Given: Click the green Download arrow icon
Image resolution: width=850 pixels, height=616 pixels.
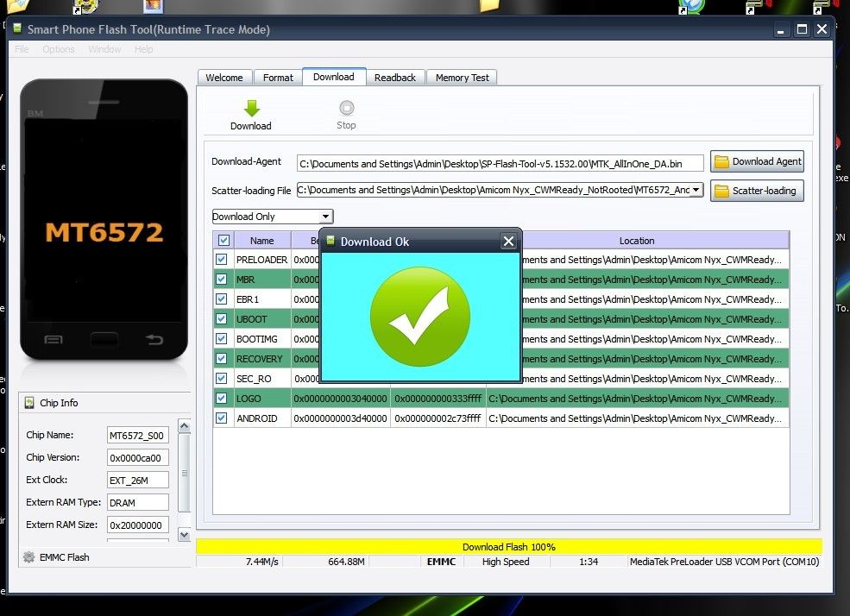Looking at the screenshot, I should tap(251, 109).
